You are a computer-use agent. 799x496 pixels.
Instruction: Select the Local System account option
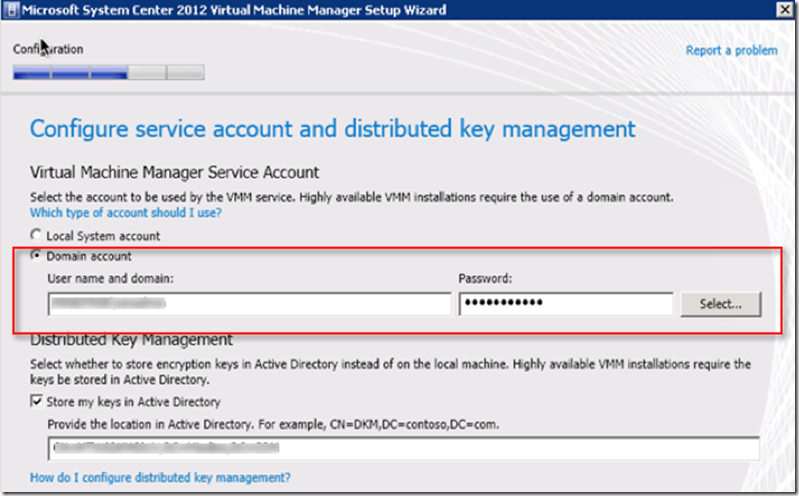point(36,236)
